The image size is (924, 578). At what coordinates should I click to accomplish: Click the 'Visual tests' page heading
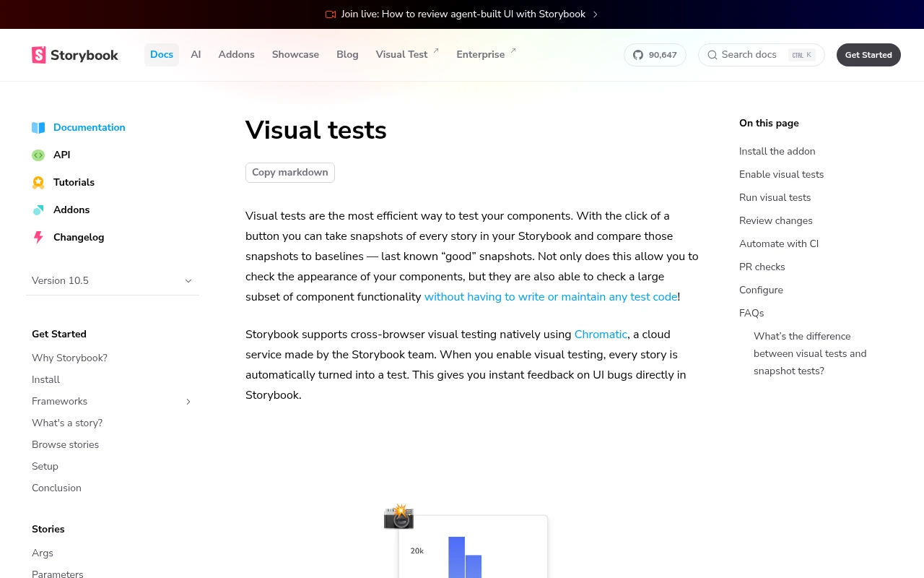pos(316,130)
